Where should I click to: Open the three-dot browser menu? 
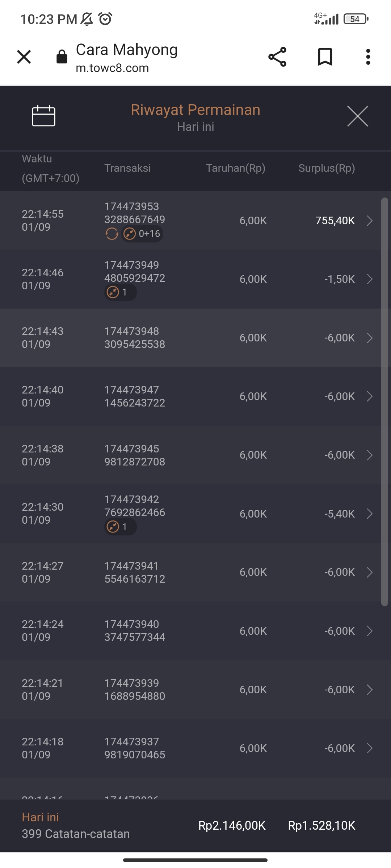pyautogui.click(x=368, y=57)
